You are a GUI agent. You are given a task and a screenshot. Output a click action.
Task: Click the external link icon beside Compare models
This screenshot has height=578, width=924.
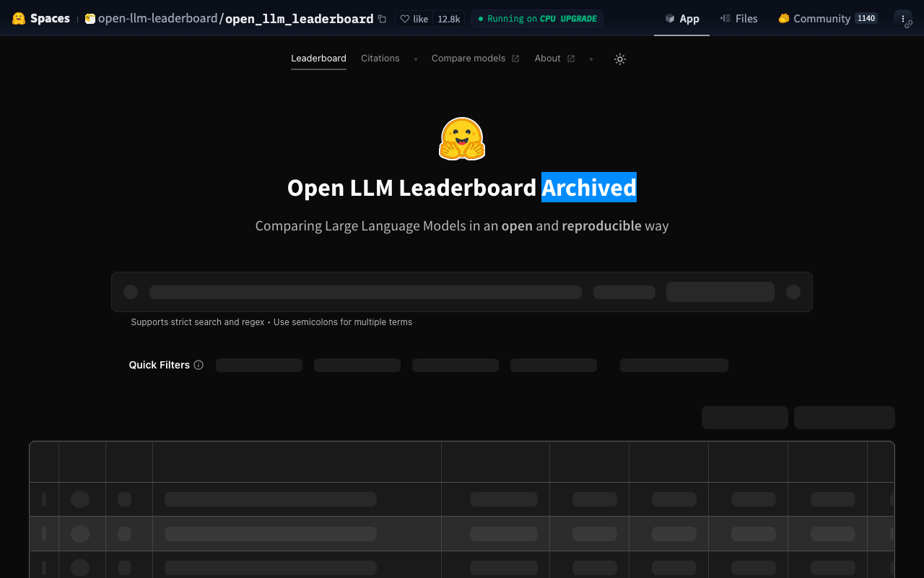click(x=515, y=59)
